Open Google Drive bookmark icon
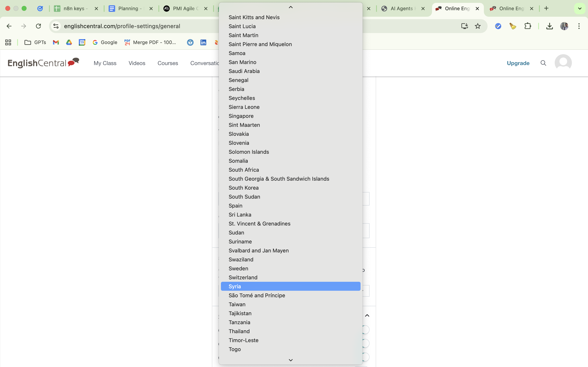The width and height of the screenshot is (588, 367). [x=69, y=42]
